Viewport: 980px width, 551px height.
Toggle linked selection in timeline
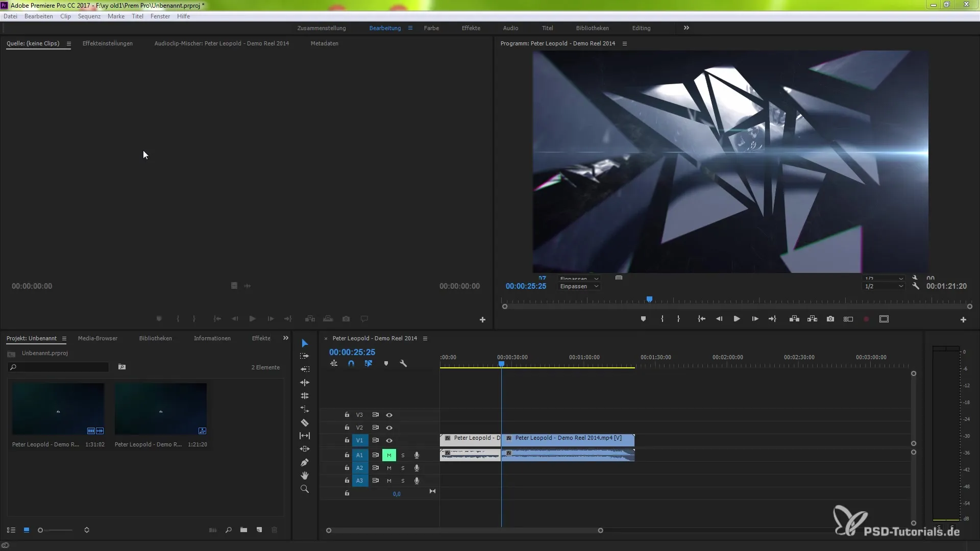click(369, 364)
